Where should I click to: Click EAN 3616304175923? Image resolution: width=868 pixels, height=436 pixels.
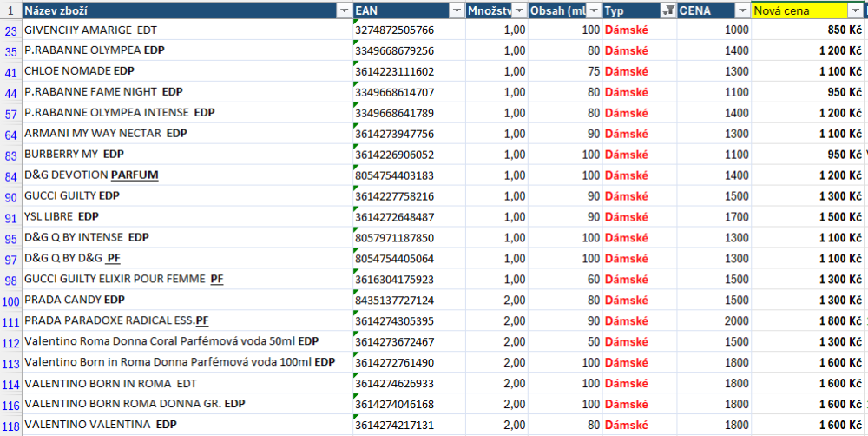409,279
